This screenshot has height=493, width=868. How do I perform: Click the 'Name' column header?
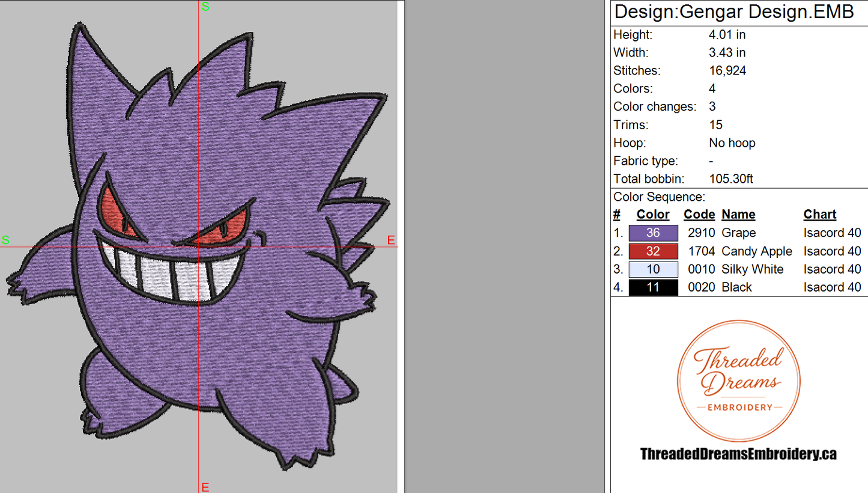[738, 215]
